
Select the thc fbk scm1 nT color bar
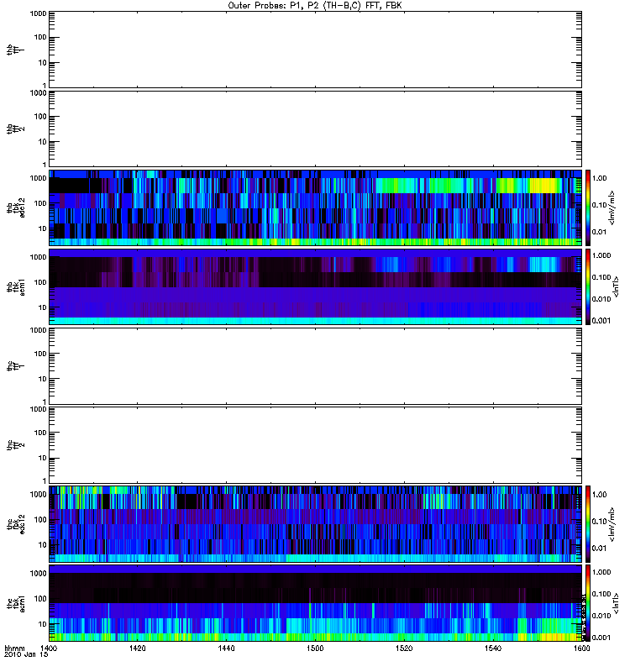click(588, 603)
